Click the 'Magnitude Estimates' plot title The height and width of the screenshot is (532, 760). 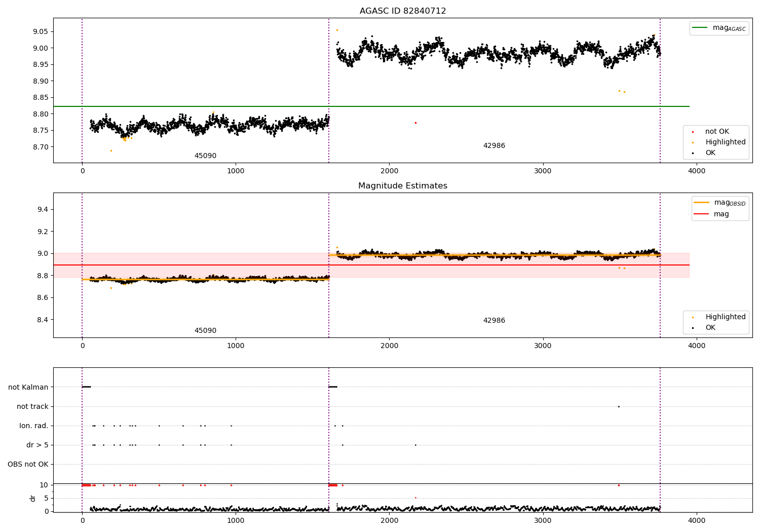[403, 186]
